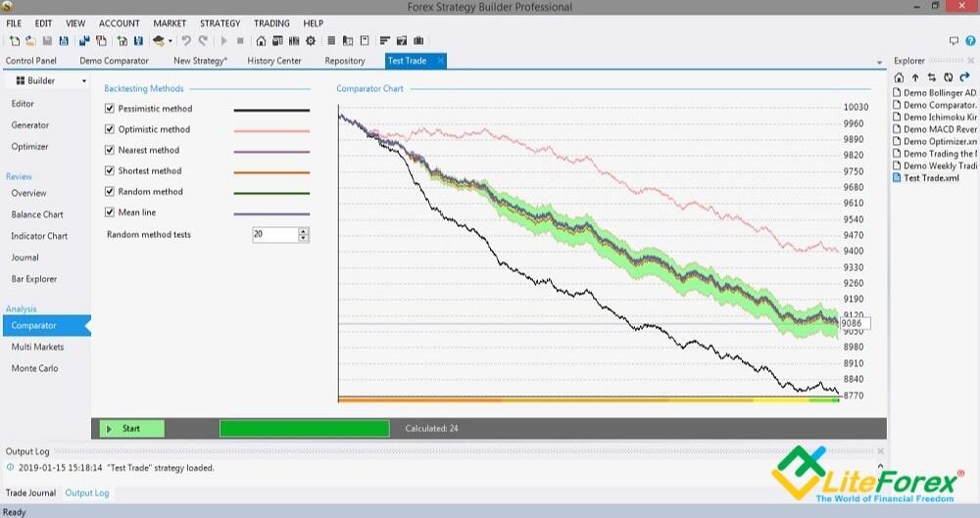
Task: Click the green calculation progress bar
Action: click(x=305, y=429)
